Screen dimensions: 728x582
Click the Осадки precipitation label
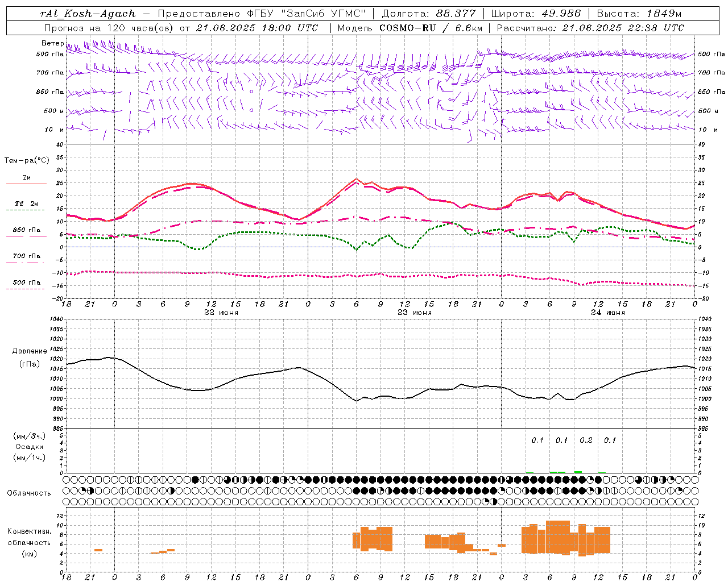[30, 447]
